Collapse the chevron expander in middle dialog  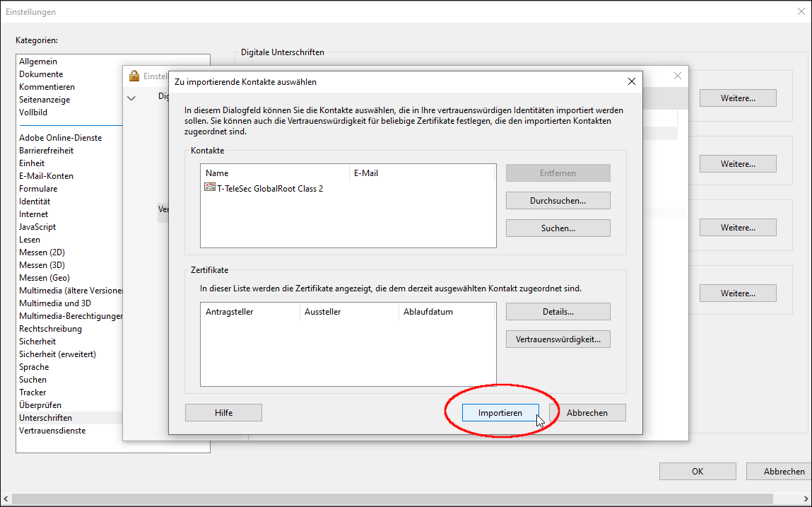[x=131, y=98]
